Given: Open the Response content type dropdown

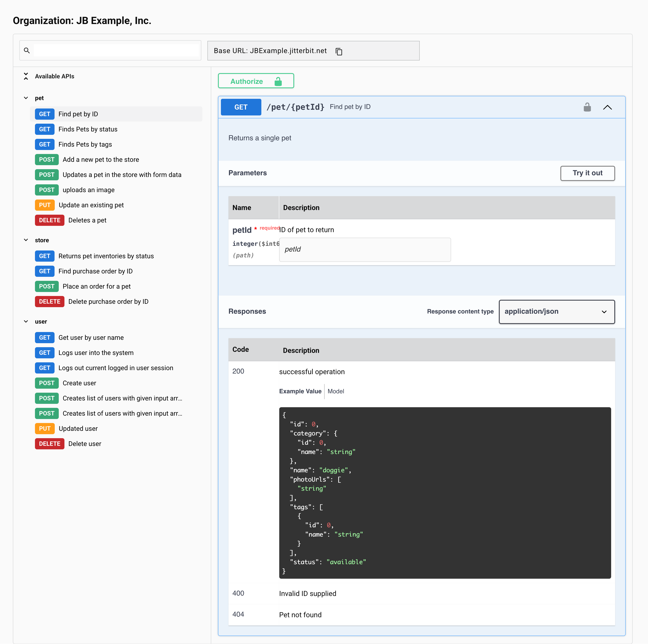Looking at the screenshot, I should (x=556, y=311).
